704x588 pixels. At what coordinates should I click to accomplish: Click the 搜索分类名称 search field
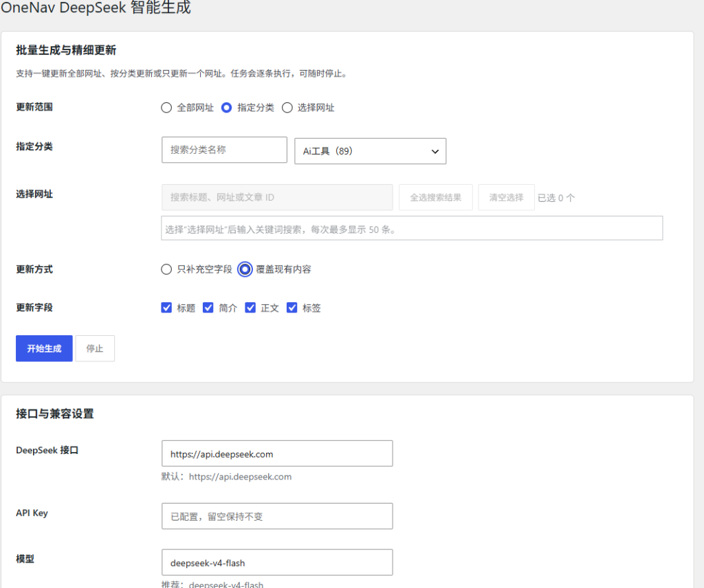(x=224, y=150)
